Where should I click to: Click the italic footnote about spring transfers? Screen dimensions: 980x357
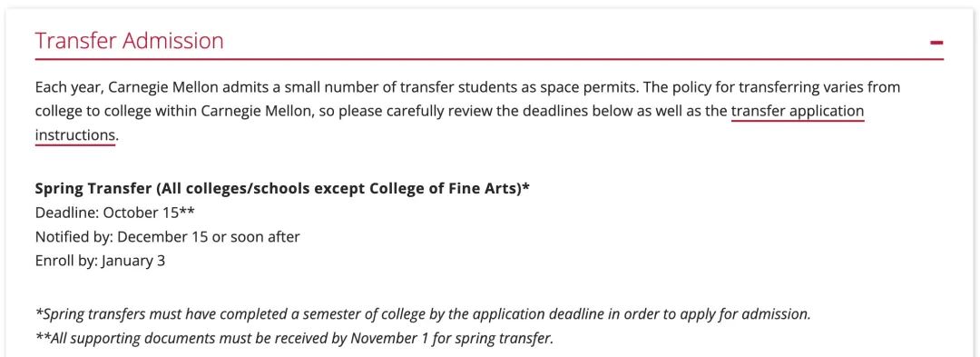(x=423, y=314)
